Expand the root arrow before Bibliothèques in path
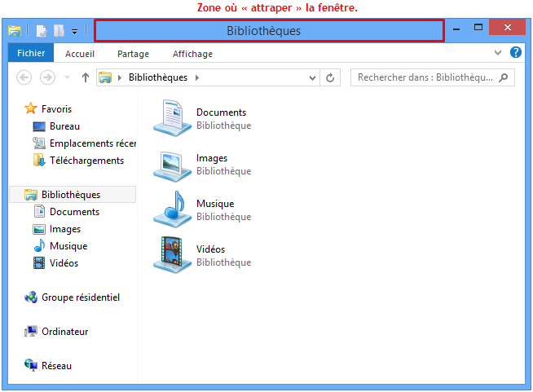 click(120, 78)
